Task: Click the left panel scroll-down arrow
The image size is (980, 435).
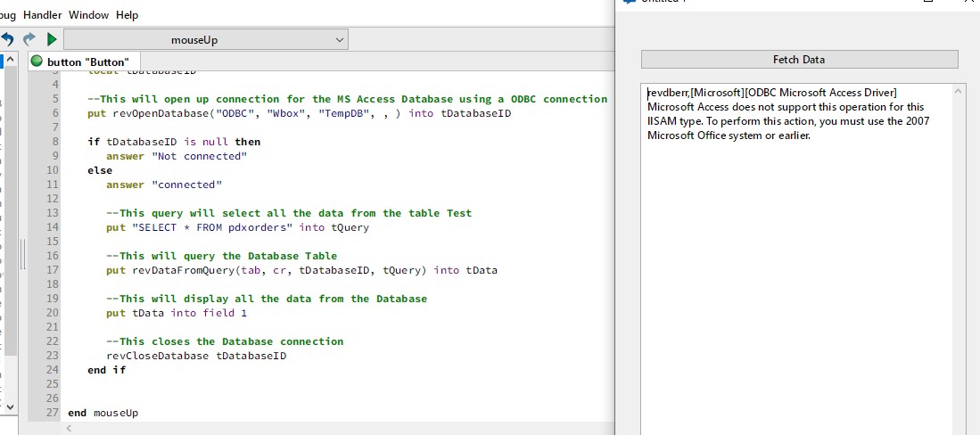Action: (10, 406)
